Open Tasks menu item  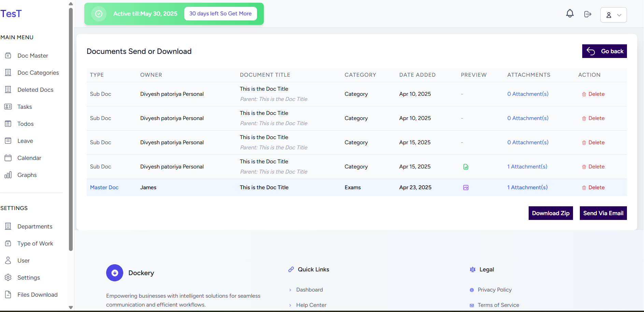pos(25,107)
